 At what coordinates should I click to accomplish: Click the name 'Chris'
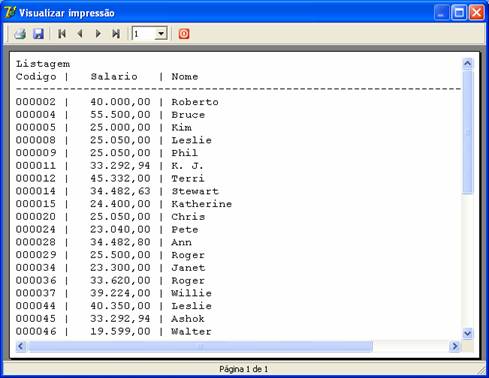[x=188, y=217]
